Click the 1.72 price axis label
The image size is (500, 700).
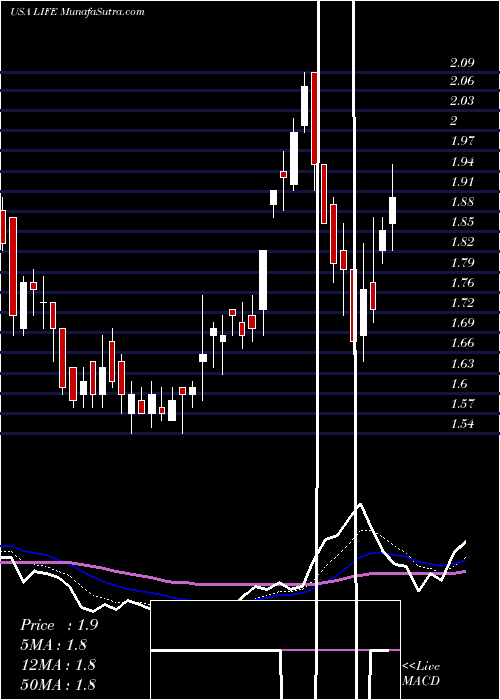pyautogui.click(x=462, y=303)
